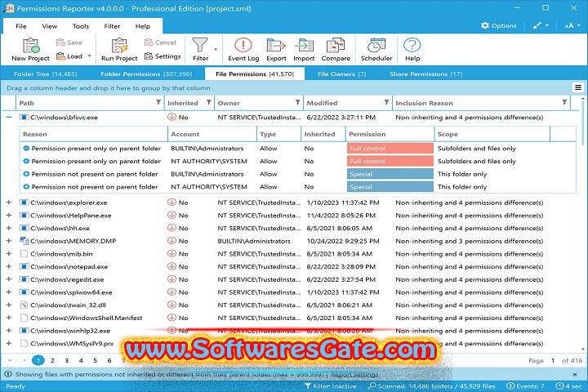The width and height of the screenshot is (588, 392).
Task: Expand the explorer.exe row
Action: (9, 203)
